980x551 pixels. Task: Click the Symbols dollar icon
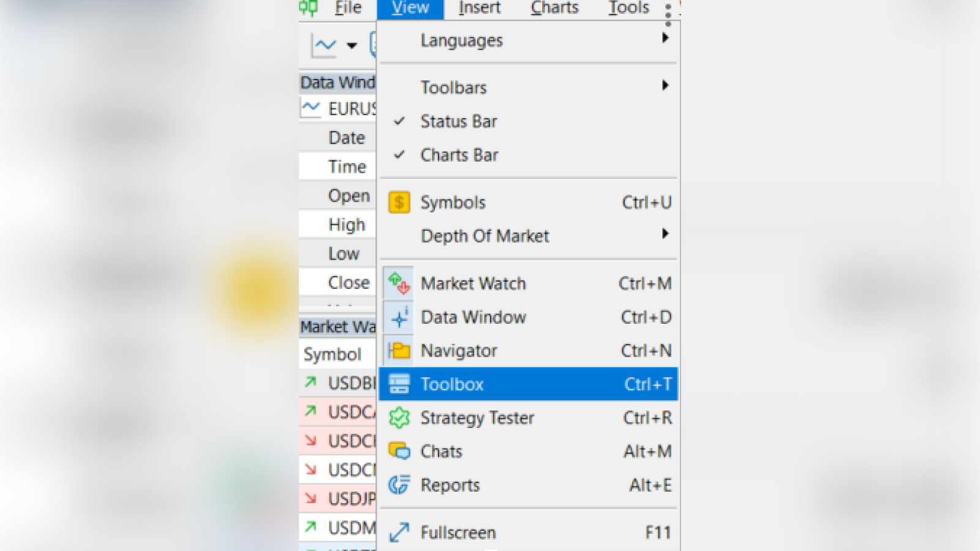(x=399, y=202)
